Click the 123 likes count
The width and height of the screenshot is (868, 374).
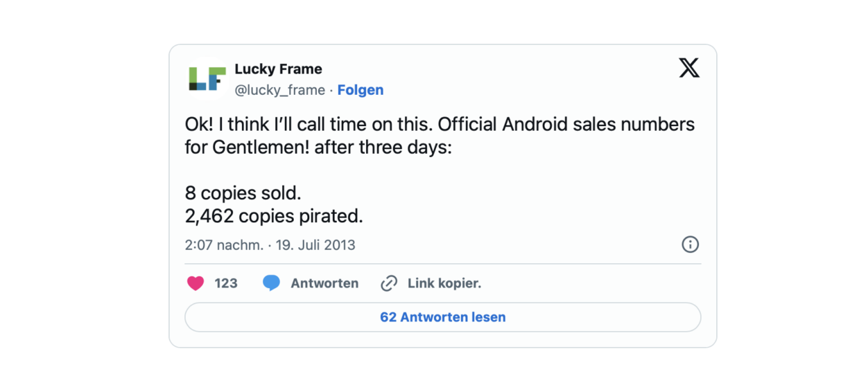pos(226,283)
